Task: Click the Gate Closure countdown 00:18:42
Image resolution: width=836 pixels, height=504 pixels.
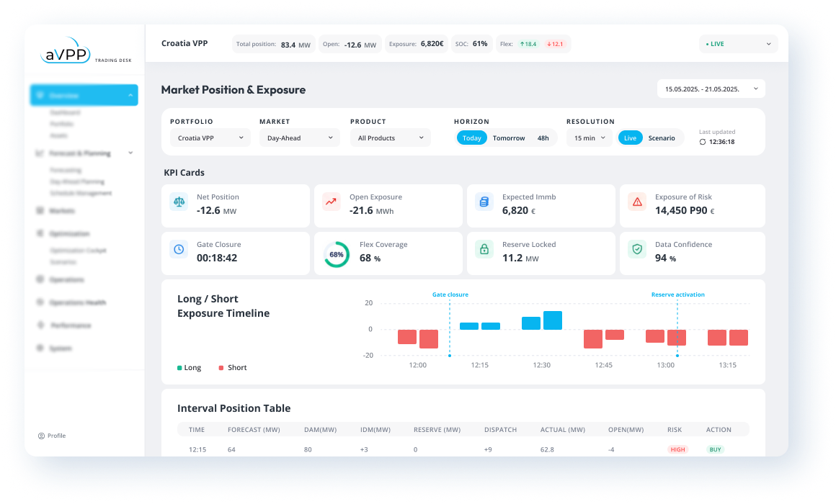Action: pyautogui.click(x=217, y=258)
